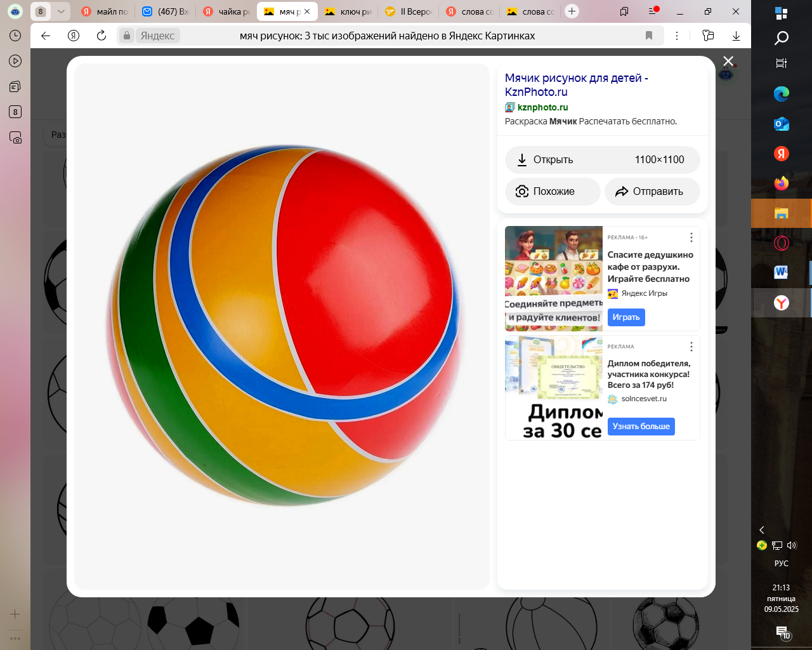
Task: Switch to Word in taskbar
Action: coord(782,273)
